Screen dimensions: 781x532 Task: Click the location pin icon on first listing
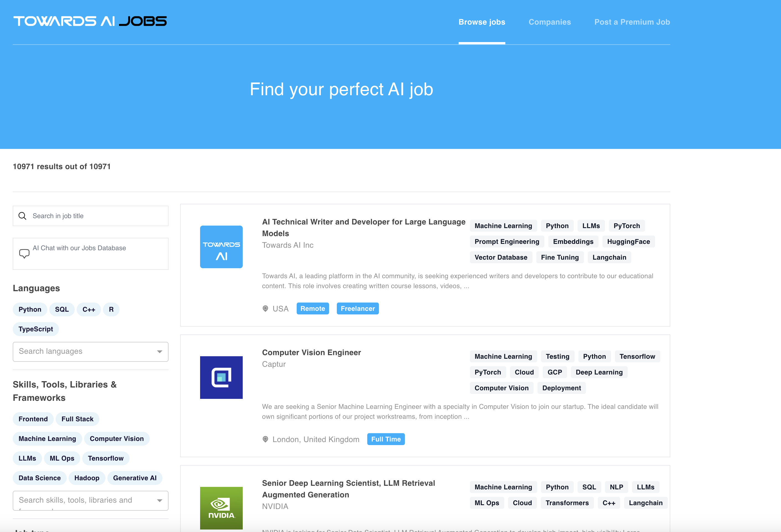pyautogui.click(x=265, y=308)
